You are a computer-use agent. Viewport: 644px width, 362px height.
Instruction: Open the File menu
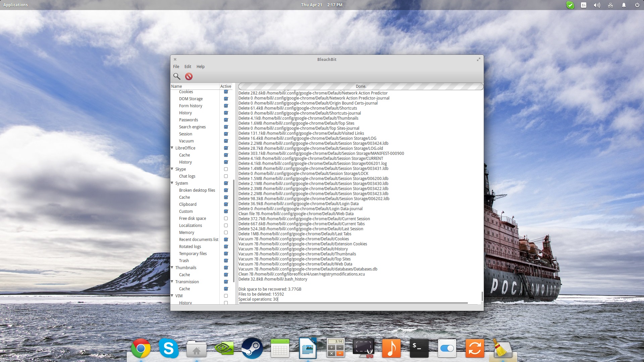click(176, 67)
